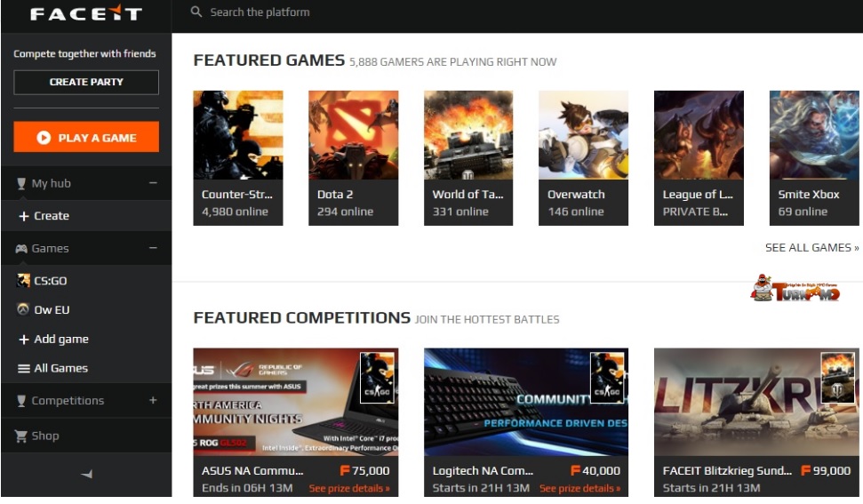Click the ASUS NA Commu... competition title

click(252, 471)
